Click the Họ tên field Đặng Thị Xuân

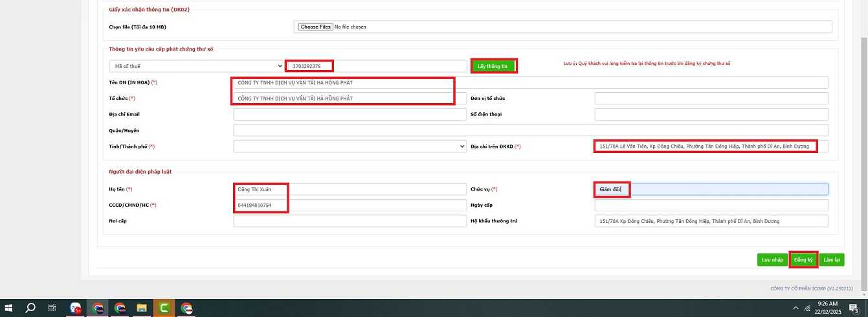[x=350, y=189]
